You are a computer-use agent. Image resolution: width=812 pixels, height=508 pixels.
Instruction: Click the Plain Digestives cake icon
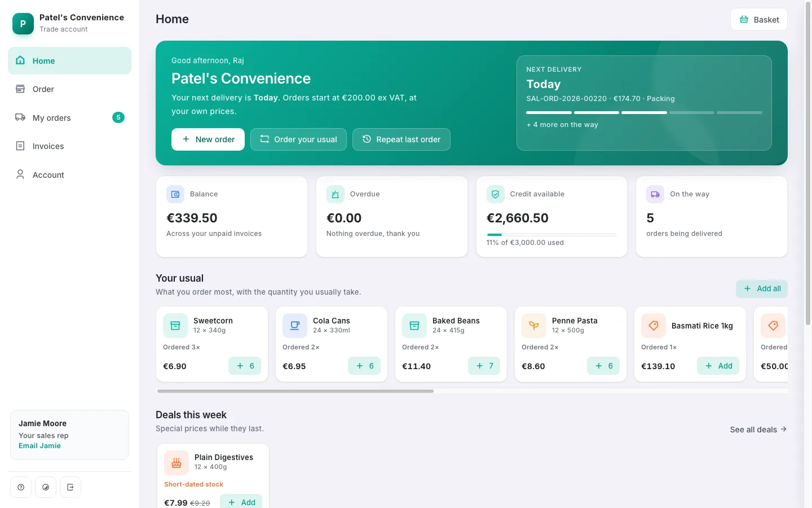coord(176,463)
